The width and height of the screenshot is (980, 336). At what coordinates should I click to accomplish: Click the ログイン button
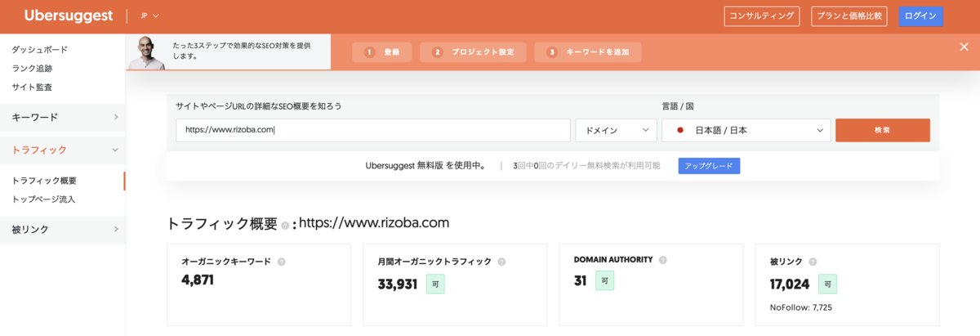pos(920,16)
